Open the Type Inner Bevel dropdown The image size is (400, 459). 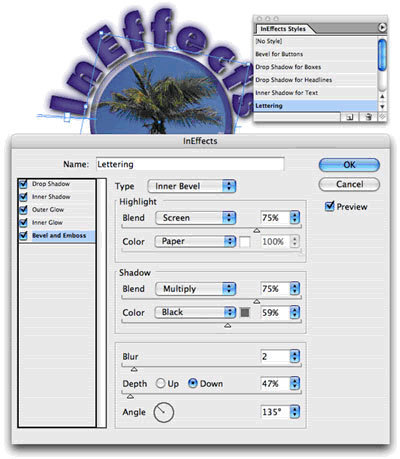click(x=192, y=186)
